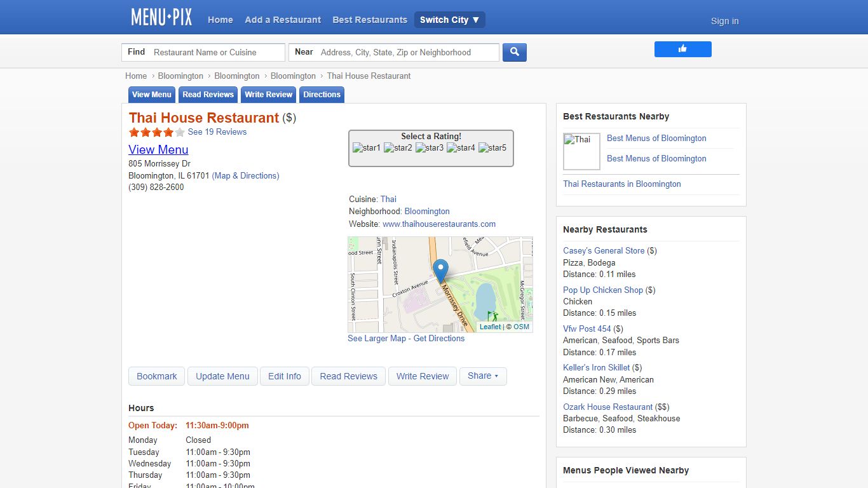This screenshot has height=488, width=868.
Task: Open Best Restaurants page
Action: pyautogui.click(x=370, y=20)
